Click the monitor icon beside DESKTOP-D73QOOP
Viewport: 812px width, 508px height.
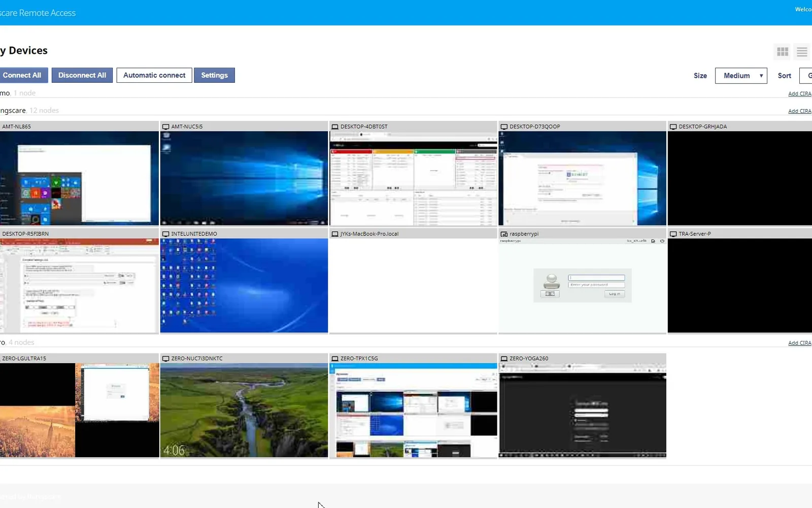tap(504, 126)
